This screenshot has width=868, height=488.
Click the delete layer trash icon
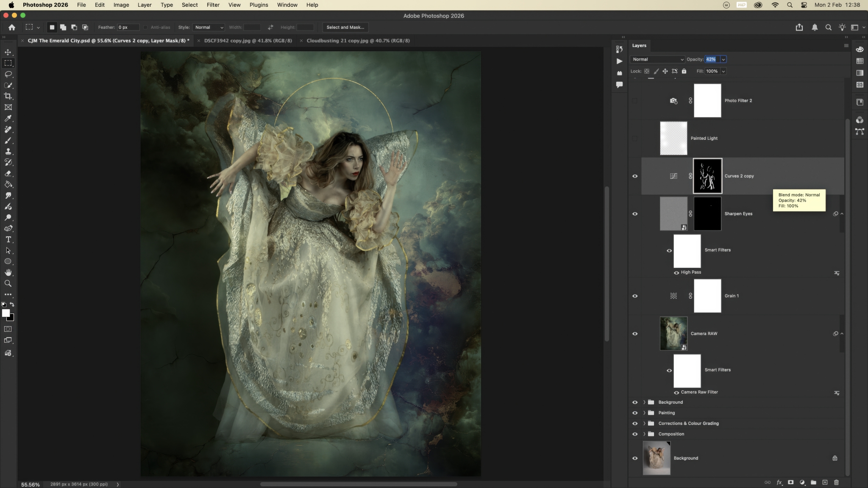836,482
